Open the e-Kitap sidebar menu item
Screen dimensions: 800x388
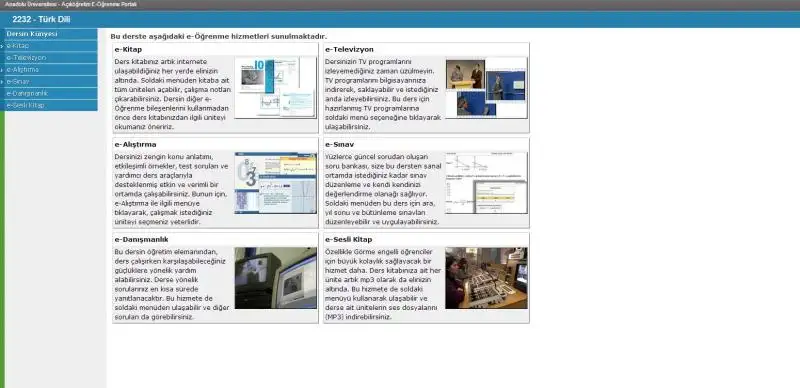pyautogui.click(x=51, y=46)
